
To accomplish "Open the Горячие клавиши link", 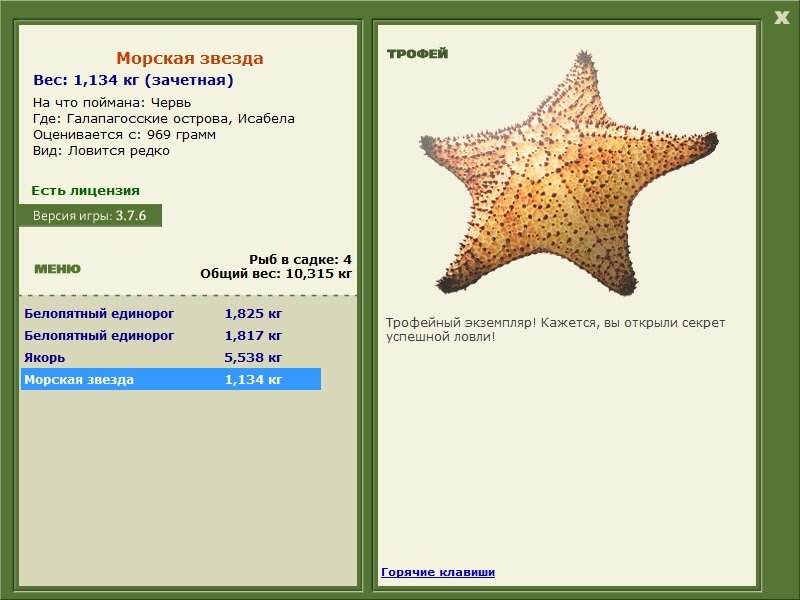I will pyautogui.click(x=438, y=572).
